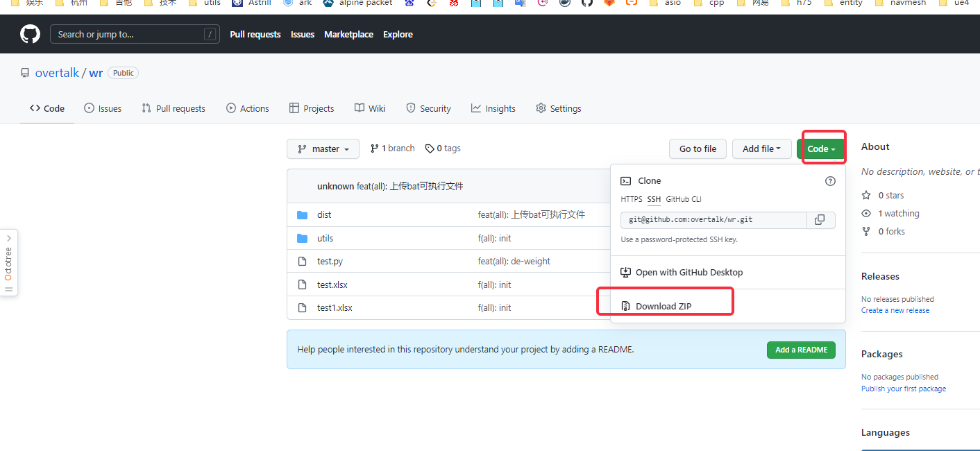Open the test.xlsx file
980x451 pixels.
[332, 284]
